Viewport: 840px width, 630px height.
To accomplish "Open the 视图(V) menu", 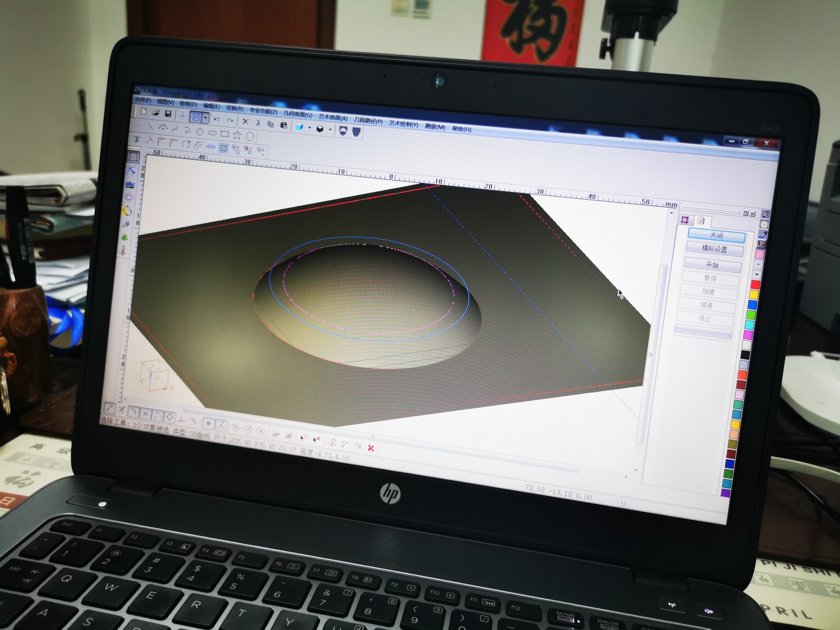I will point(165,102).
